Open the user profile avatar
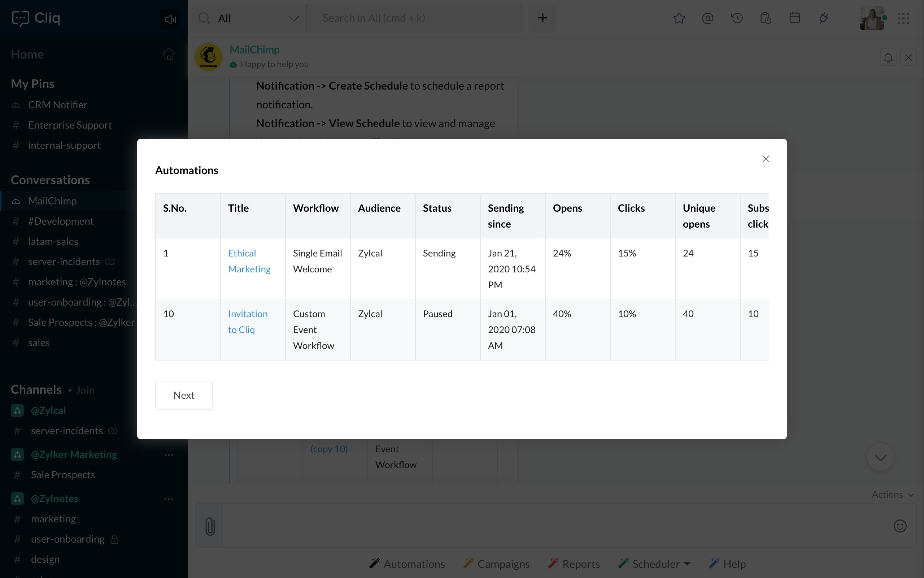Image resolution: width=924 pixels, height=578 pixels. pyautogui.click(x=872, y=18)
